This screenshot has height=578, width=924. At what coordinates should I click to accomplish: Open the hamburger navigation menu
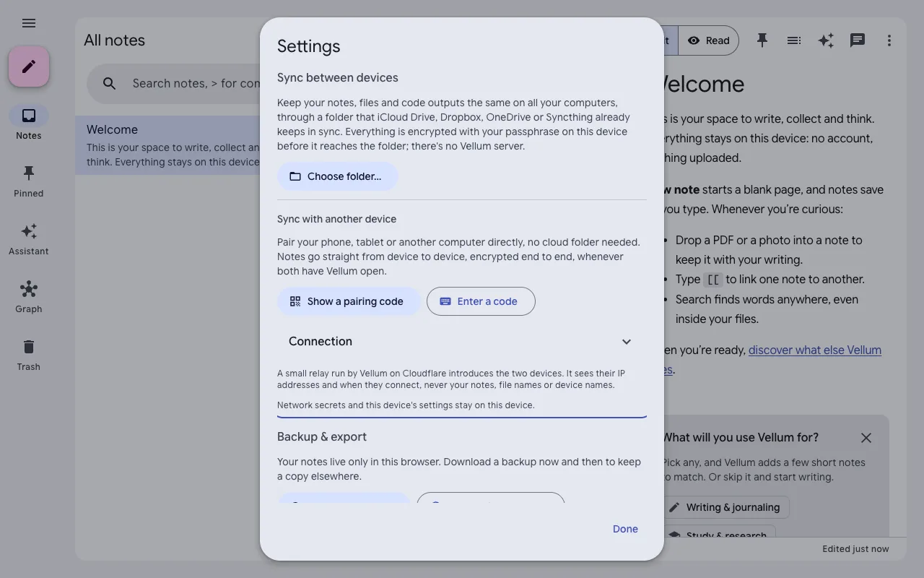pyautogui.click(x=29, y=23)
